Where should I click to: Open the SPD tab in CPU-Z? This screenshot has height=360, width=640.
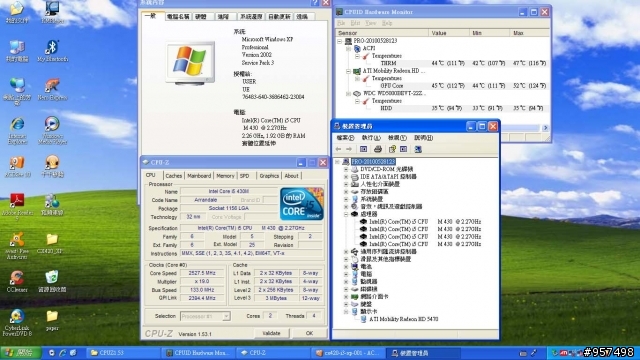(x=244, y=176)
